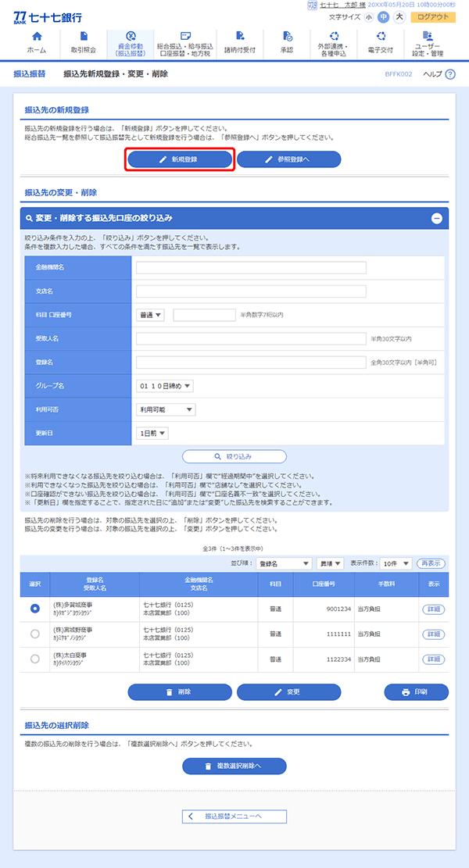This screenshot has width=469, height=868.
Task: Click 詳細 for account 1122334
Action: 434,659
